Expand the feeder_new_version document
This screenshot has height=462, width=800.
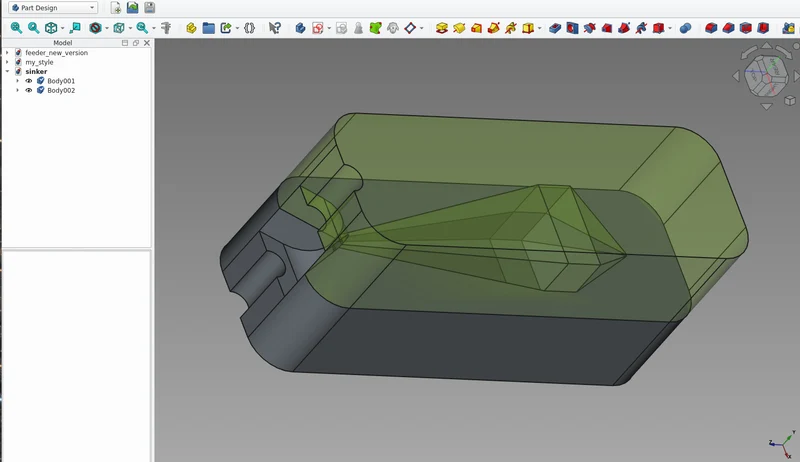click(7, 53)
